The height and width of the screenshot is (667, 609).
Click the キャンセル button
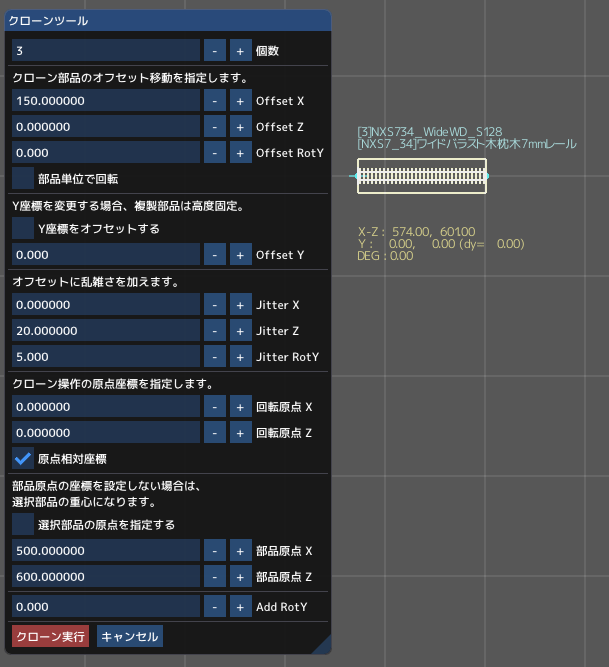pos(130,636)
